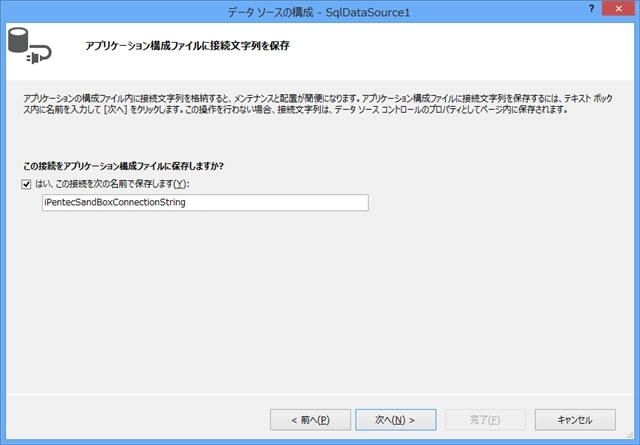Open help via the ? title button
This screenshot has width=640, height=445.
(591, 9)
